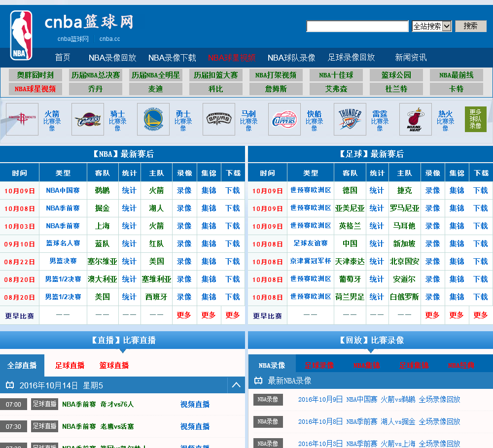Click the 乔丹 player button
Viewport: 493px width, 448px height.
[x=95, y=89]
